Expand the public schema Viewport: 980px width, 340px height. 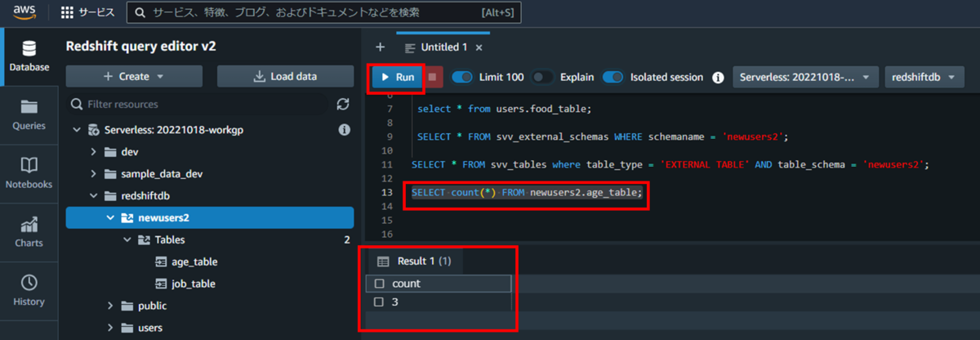(111, 306)
